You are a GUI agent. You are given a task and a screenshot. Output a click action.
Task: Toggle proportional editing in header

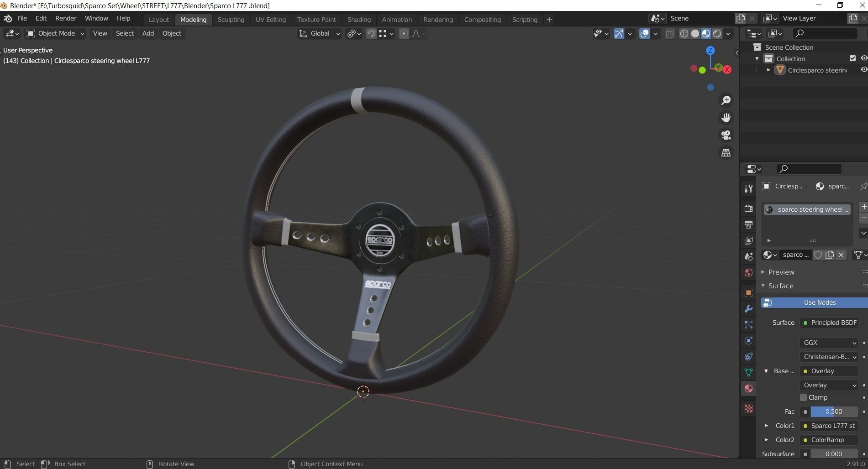pos(404,33)
